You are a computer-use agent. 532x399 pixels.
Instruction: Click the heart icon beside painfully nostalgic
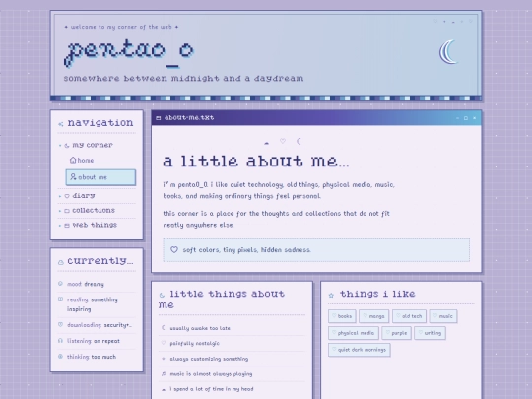[x=164, y=343]
